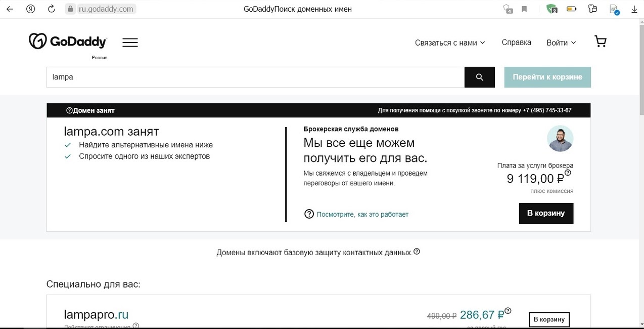Click help icon beside Домен занят
644x329 pixels.
coord(69,110)
